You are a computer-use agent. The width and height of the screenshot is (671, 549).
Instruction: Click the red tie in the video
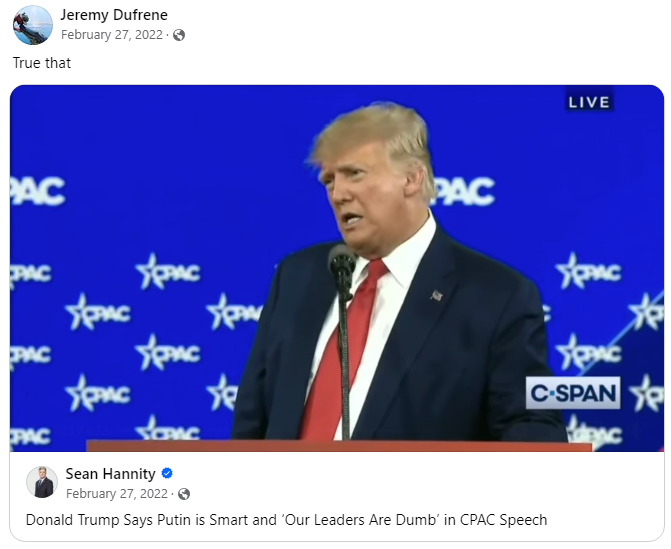coord(340,351)
